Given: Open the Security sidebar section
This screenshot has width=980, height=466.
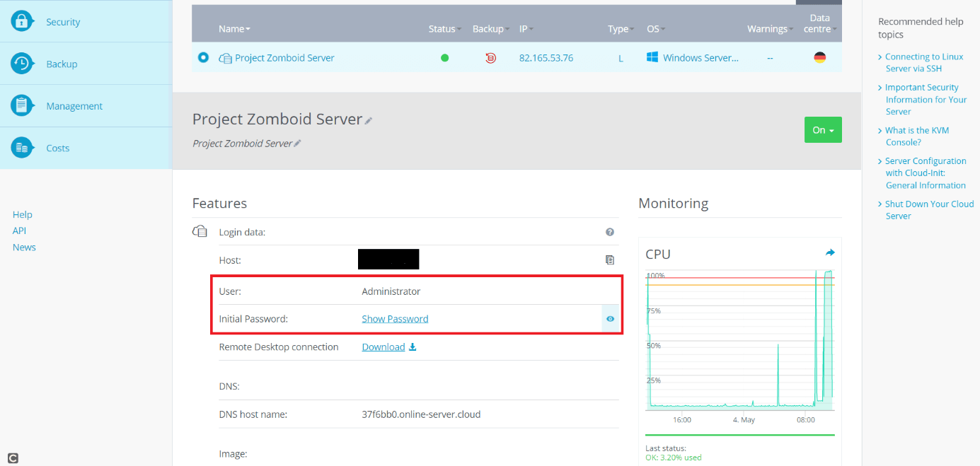Looking at the screenshot, I should coord(86,21).
